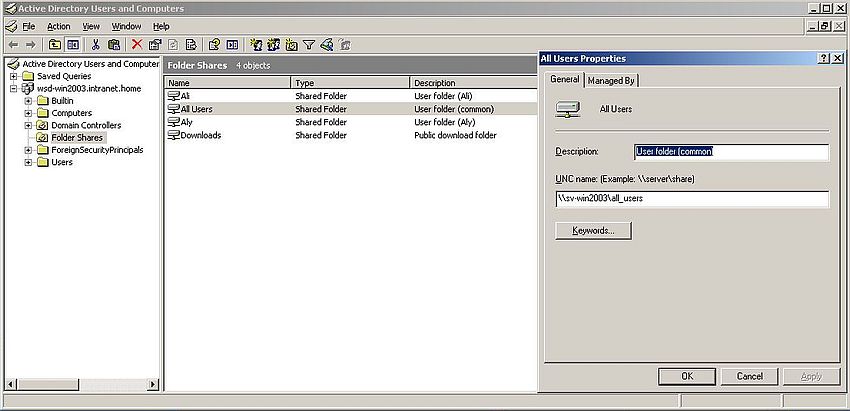The width and height of the screenshot is (850, 411).
Task: Select the Downloads shared folder row
Action: [200, 135]
